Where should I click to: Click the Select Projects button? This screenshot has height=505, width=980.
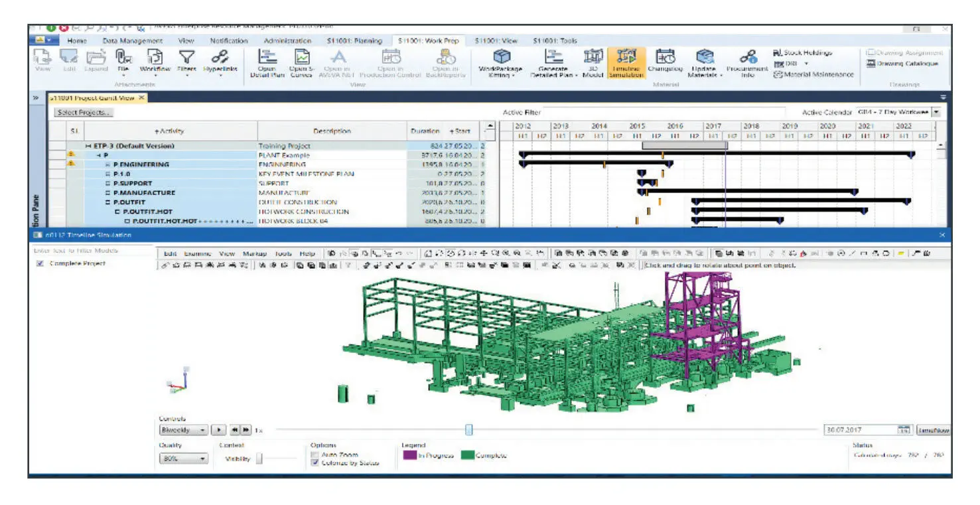84,112
